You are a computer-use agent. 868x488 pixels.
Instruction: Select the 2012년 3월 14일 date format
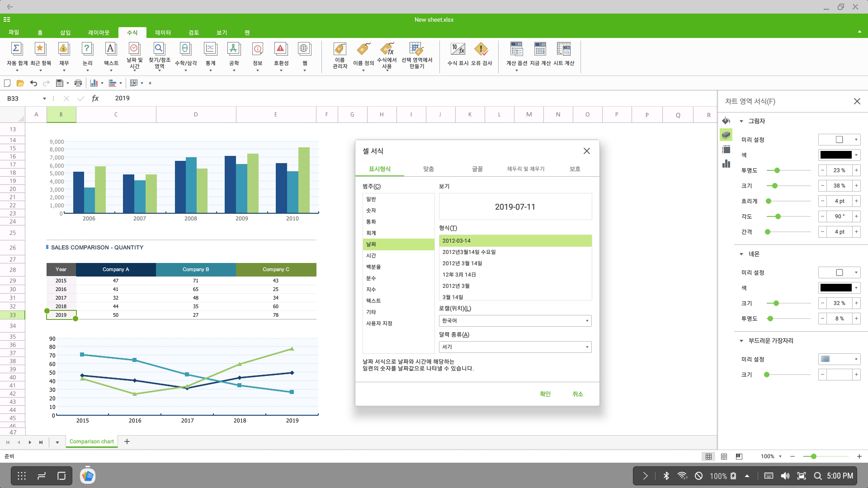point(515,263)
